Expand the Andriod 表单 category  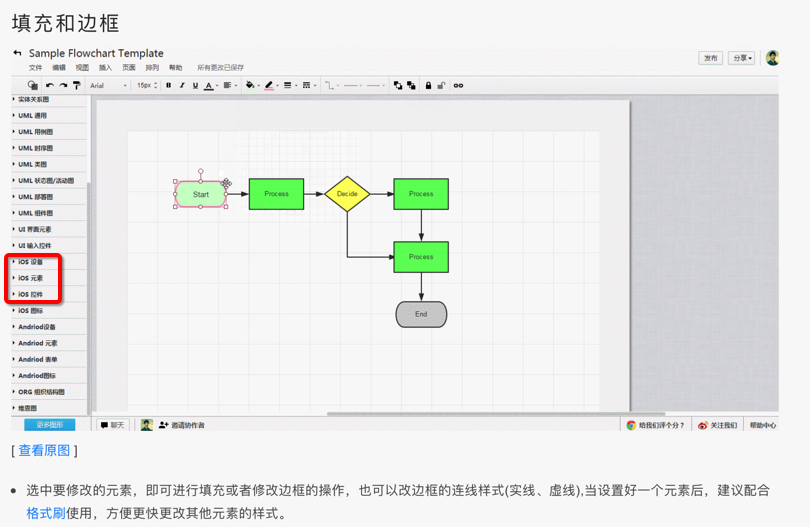coord(49,360)
